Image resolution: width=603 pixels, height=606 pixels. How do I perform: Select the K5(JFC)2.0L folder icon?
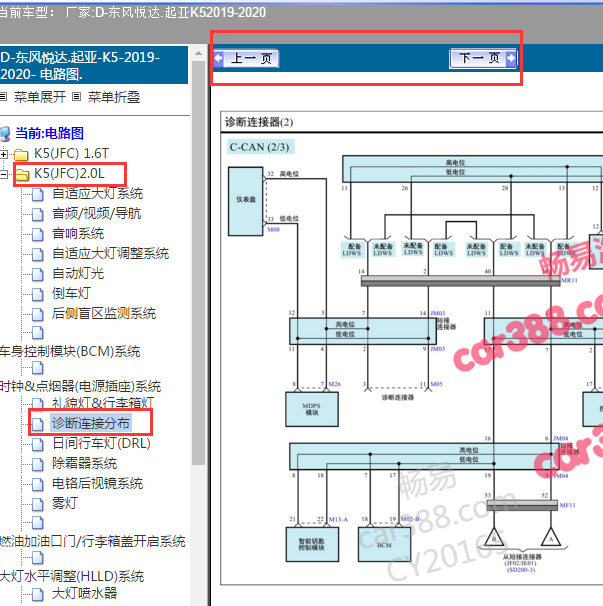pyautogui.click(x=22, y=175)
